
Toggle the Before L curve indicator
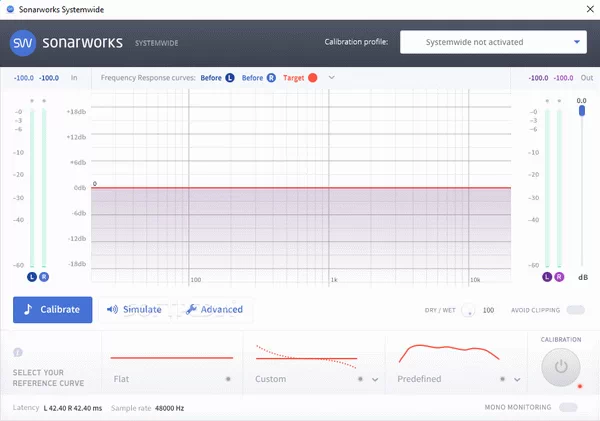coord(230,78)
